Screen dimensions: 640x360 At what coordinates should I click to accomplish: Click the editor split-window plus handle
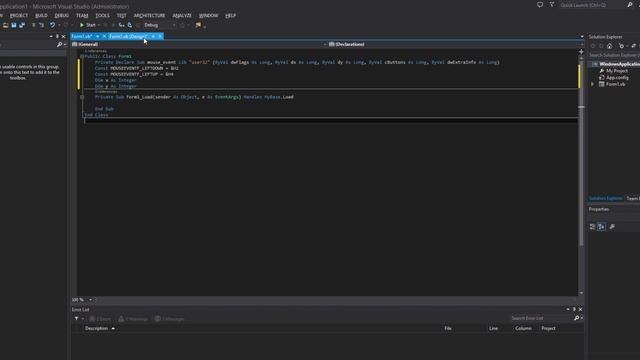tap(581, 52)
